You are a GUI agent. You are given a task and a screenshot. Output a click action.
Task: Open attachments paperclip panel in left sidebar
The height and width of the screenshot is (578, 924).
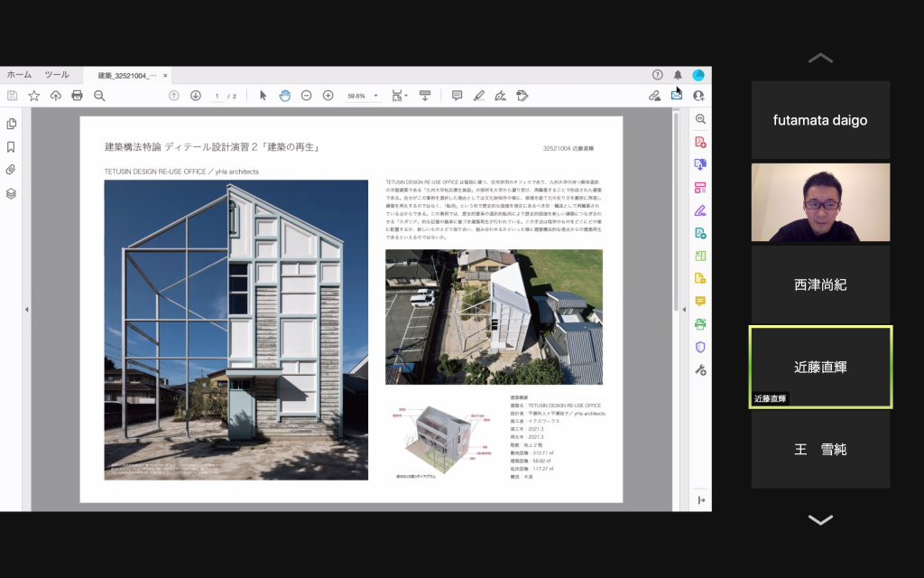(x=11, y=170)
